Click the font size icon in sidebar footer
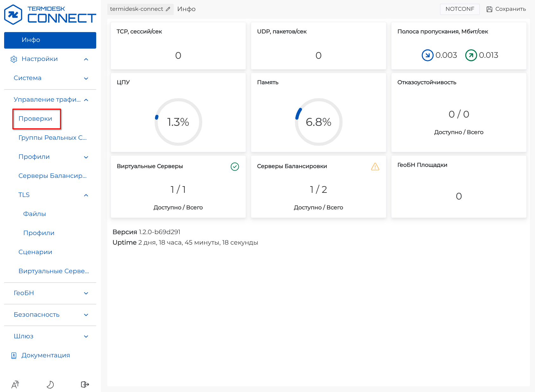The width and height of the screenshot is (535, 392). point(15,384)
